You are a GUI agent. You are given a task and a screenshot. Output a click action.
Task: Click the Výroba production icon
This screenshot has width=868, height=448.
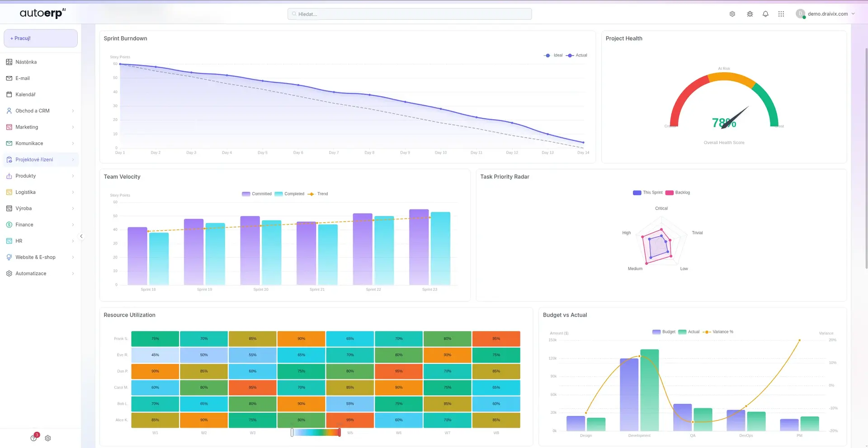coord(9,208)
